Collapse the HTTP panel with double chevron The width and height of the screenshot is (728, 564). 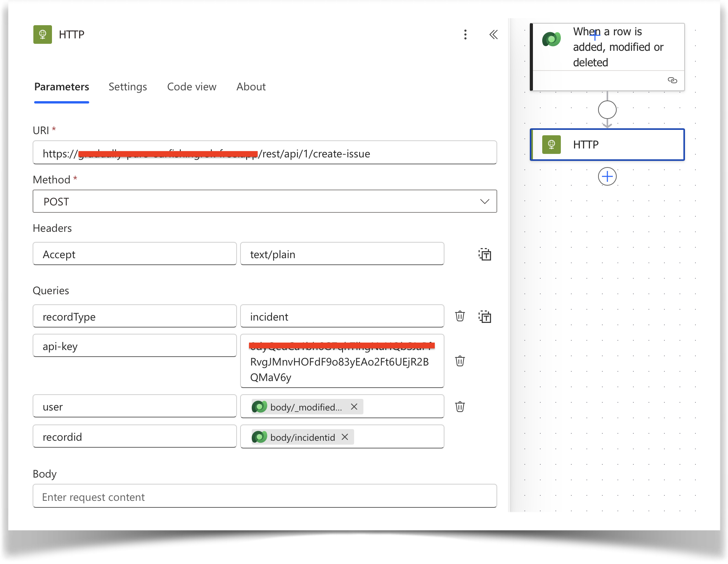[x=493, y=34]
